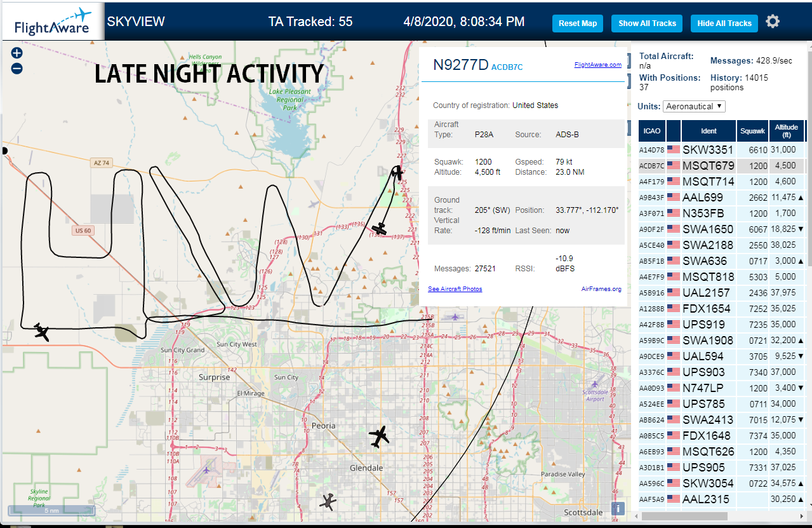Viewport: 812px width, 528px height.
Task: Select the highlighted MSQT679 row
Action: (x=722, y=166)
